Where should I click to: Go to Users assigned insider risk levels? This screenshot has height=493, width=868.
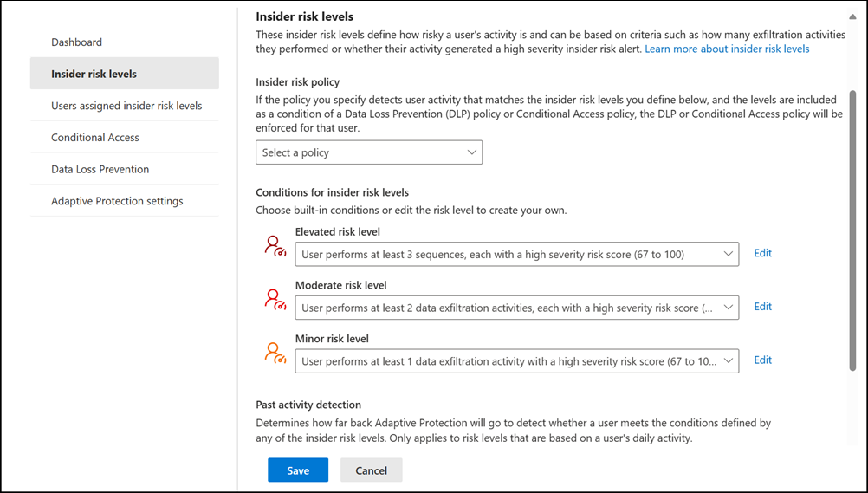coord(126,106)
